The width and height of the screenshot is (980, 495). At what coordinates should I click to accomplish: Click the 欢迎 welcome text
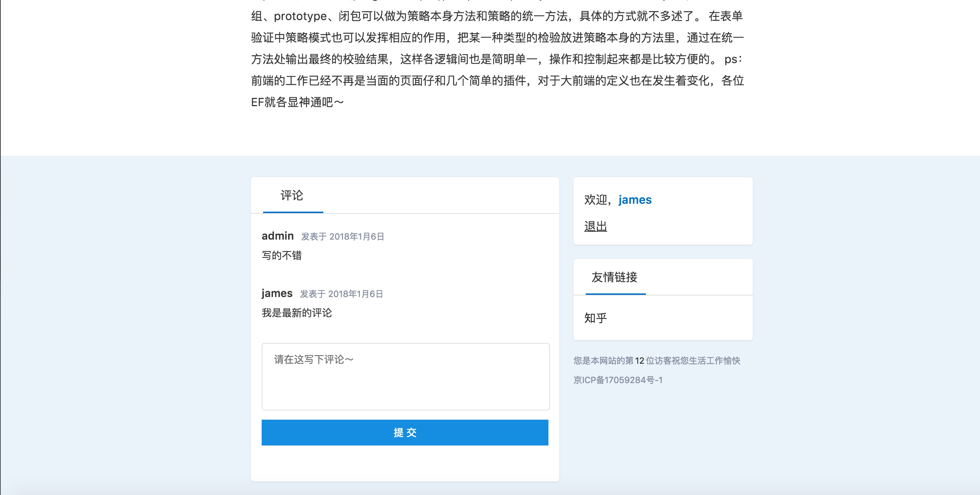[x=595, y=199]
